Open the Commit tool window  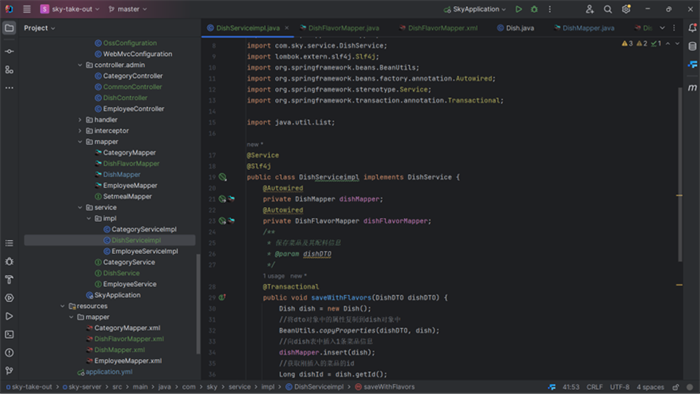9,51
